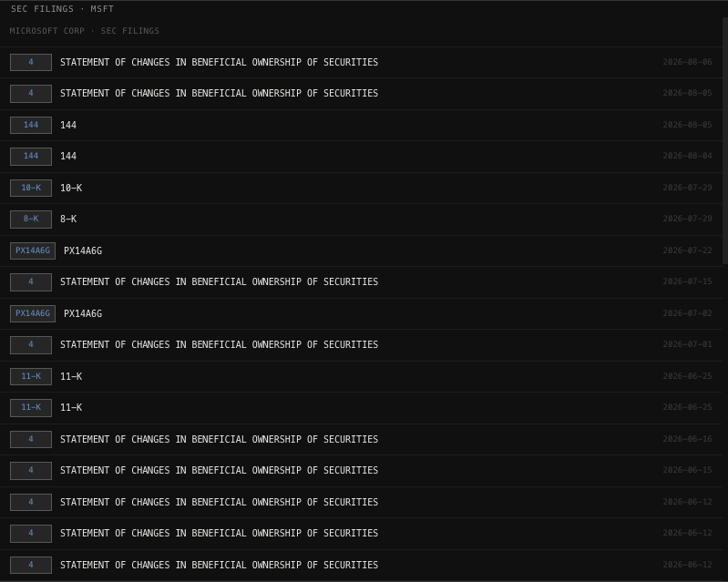The image size is (728, 582).
Task: Click the 8-K form type badge
Action: [31, 220]
